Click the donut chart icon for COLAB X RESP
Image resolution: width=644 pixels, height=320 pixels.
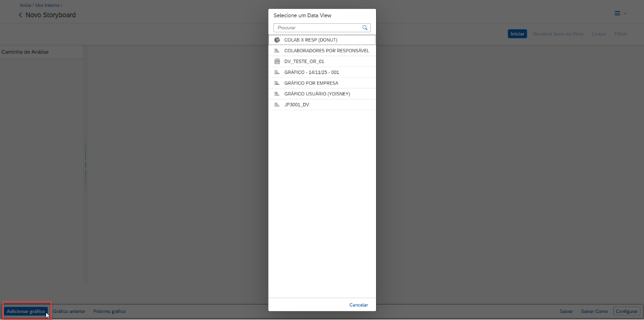pos(277,40)
